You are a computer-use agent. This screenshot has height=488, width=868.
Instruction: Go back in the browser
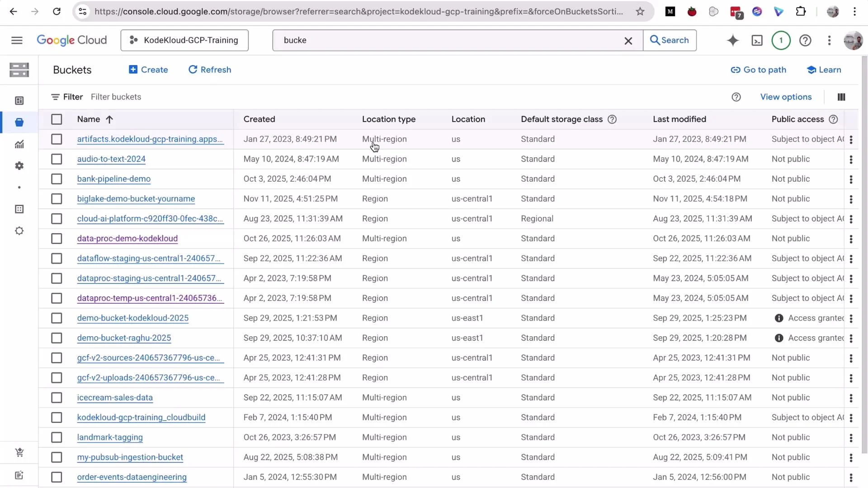pos(13,12)
